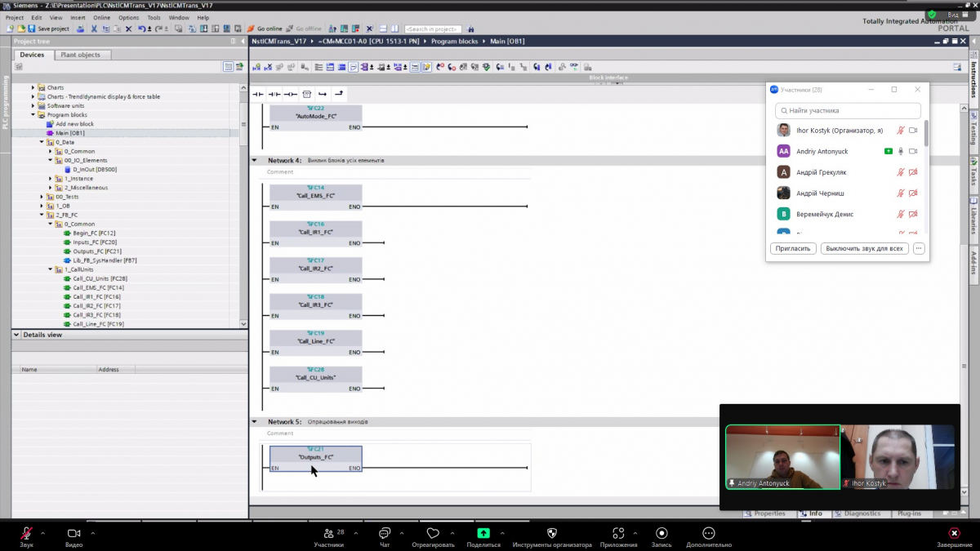The image size is (980, 551).
Task: Collapse Network 4 in the editor
Action: 254,161
